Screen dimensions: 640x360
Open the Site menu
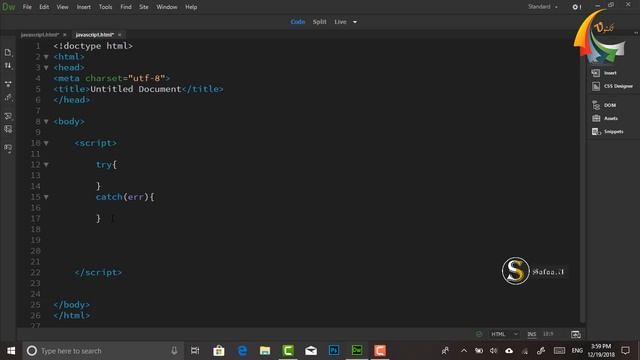(x=144, y=7)
